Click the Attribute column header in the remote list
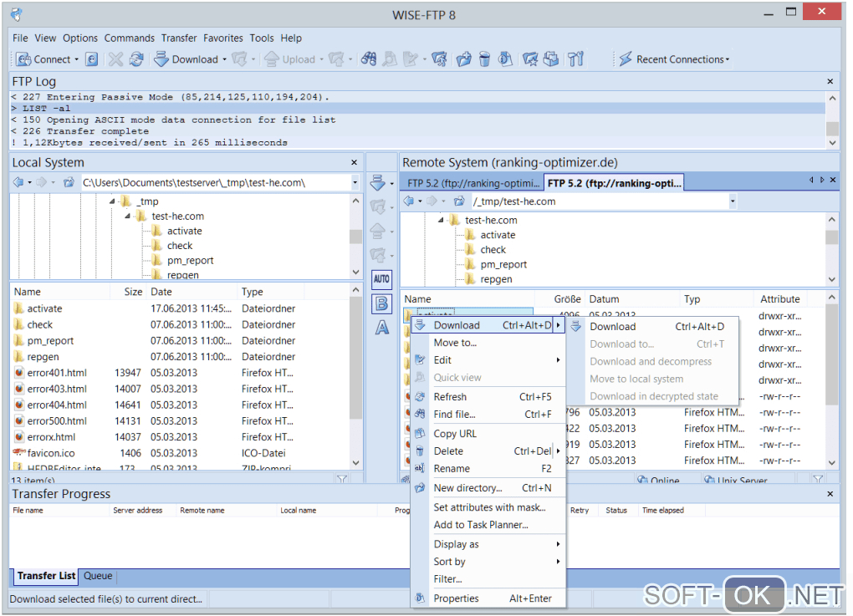This screenshot has width=853, height=616. pos(779,299)
